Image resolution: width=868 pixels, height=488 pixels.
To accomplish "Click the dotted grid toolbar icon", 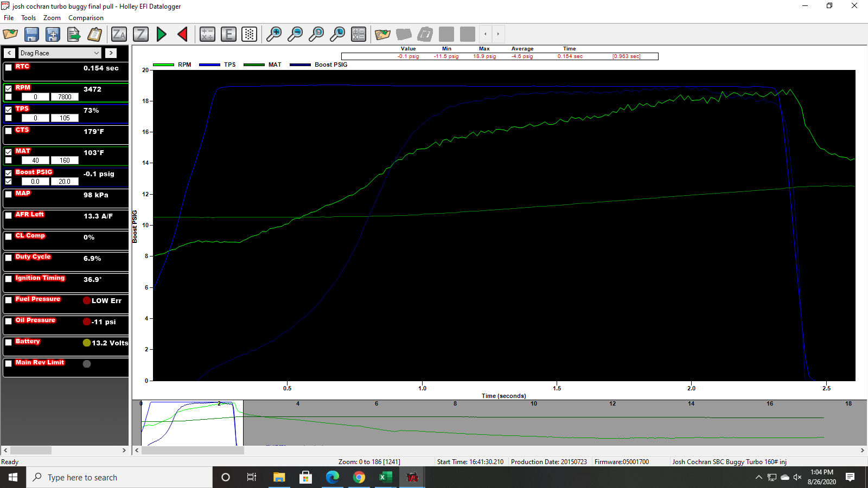I will [x=249, y=34].
